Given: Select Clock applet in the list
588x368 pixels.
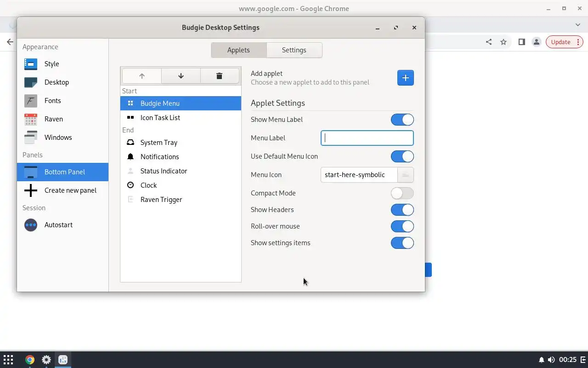Looking at the screenshot, I should (181, 185).
